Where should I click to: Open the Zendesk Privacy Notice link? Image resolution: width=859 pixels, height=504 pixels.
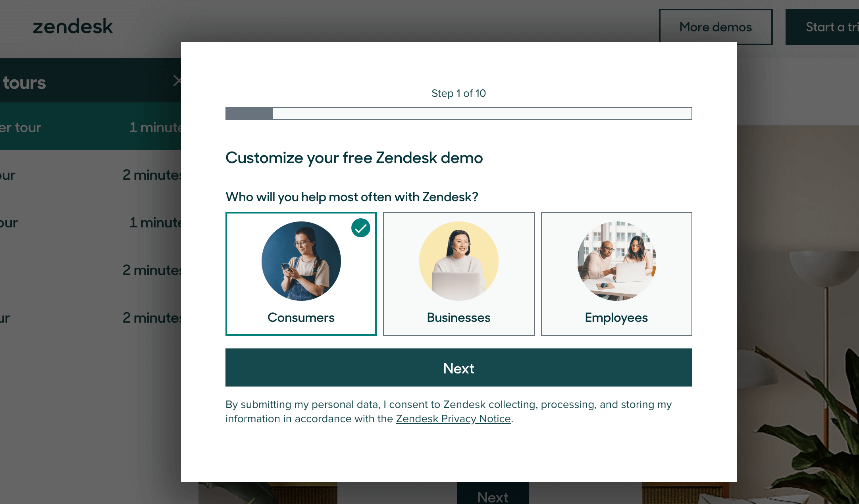tap(453, 419)
